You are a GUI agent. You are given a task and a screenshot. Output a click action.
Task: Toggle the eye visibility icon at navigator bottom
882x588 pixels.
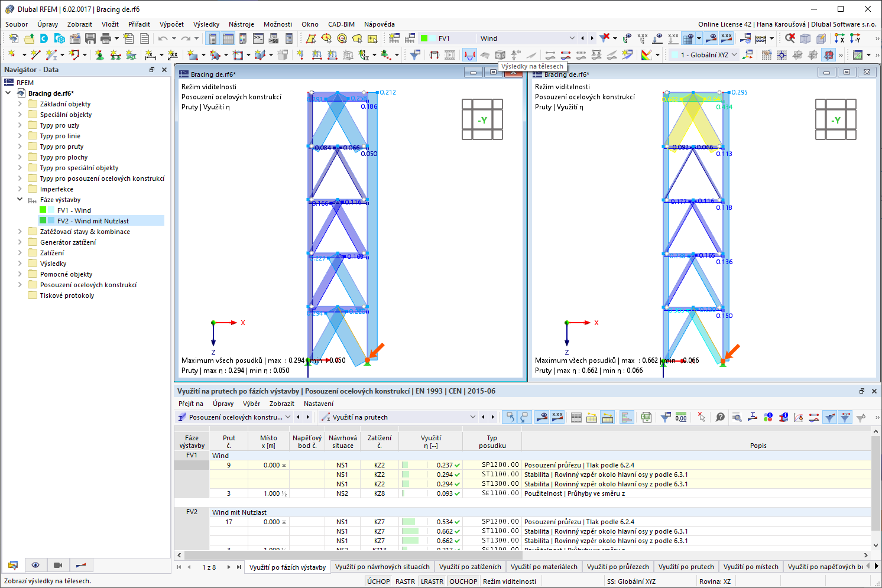pos(35,566)
